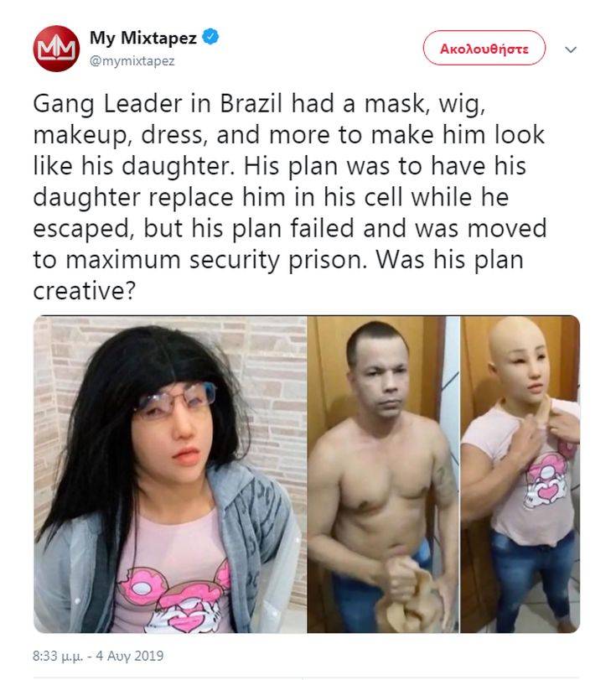Click the date 4 Αυγ 2019

pyautogui.click(x=130, y=656)
